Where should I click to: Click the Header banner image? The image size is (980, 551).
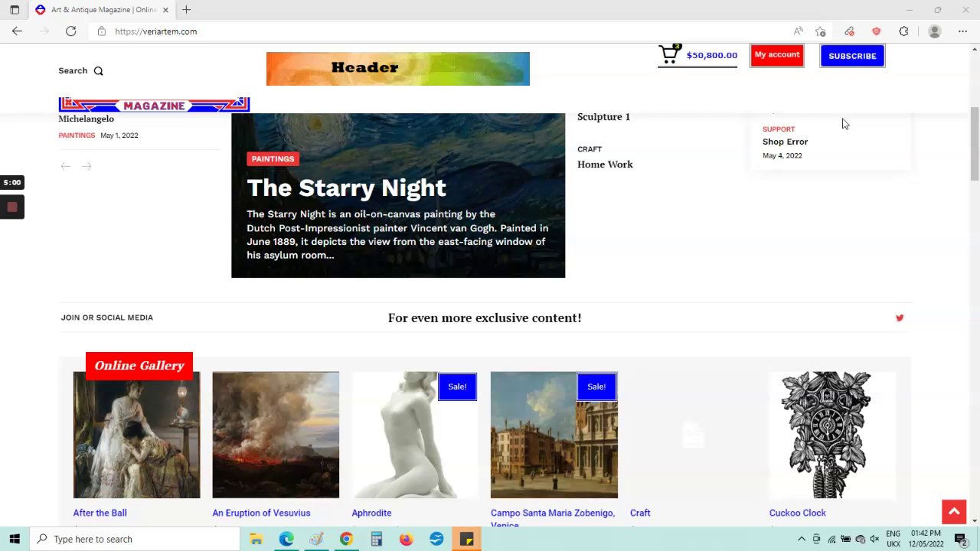[x=397, y=69]
